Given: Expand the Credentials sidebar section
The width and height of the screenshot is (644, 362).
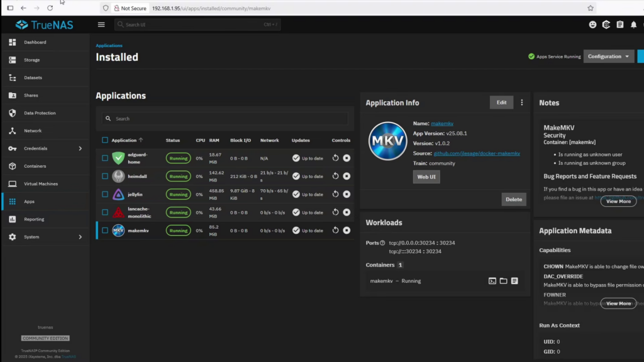Looking at the screenshot, I should [80, 148].
